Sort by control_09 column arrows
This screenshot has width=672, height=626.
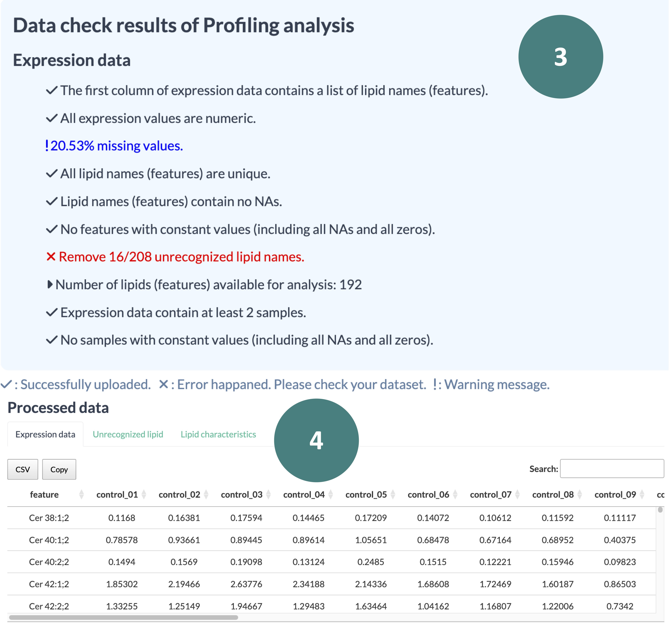click(x=642, y=495)
